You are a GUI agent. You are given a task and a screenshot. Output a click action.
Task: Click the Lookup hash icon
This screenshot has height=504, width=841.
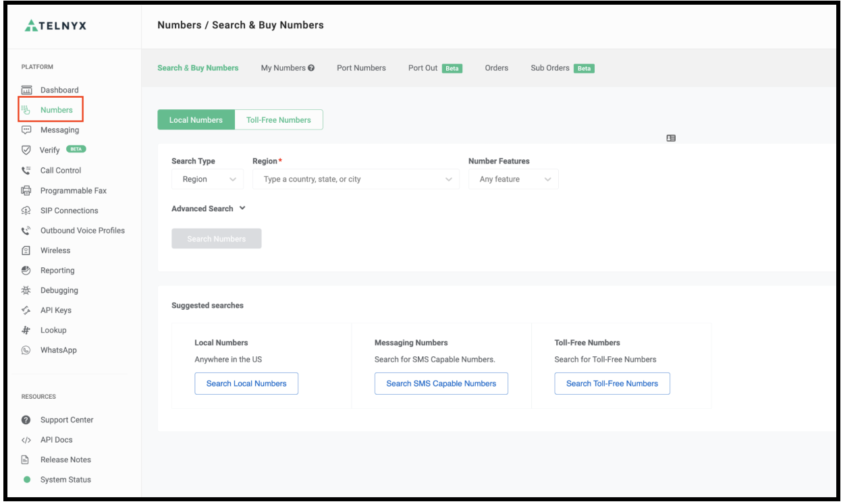click(x=27, y=330)
